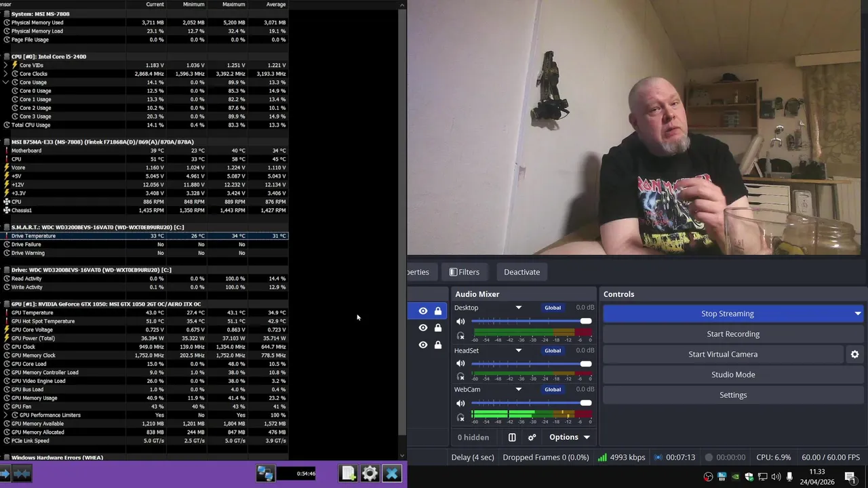868x488 pixels.
Task: Click the Deactivate button
Action: [522, 272]
